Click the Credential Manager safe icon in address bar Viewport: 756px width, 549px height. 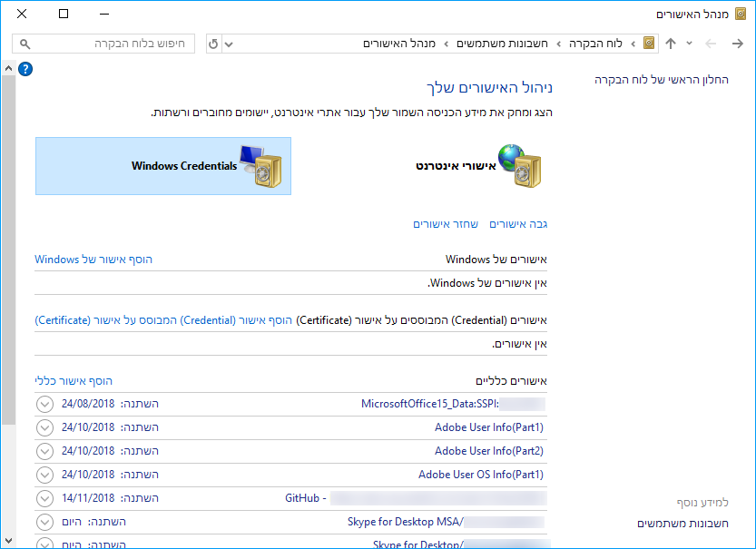click(649, 44)
